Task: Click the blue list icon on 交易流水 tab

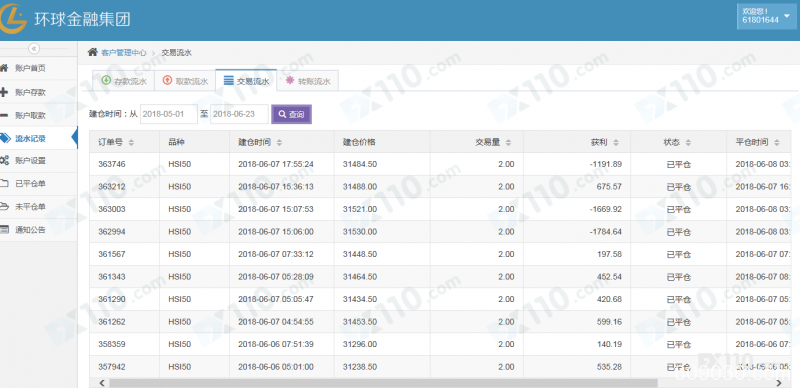Action: 229,81
